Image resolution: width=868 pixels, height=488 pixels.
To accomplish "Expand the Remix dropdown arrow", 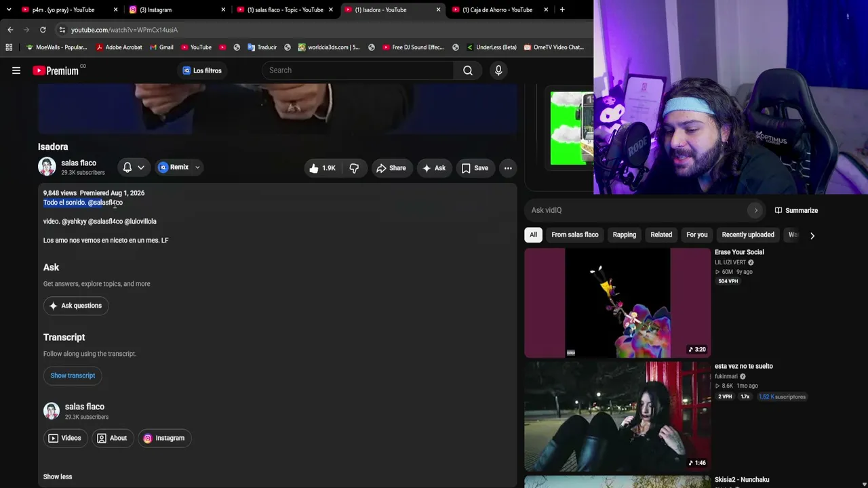I will 197,167.
